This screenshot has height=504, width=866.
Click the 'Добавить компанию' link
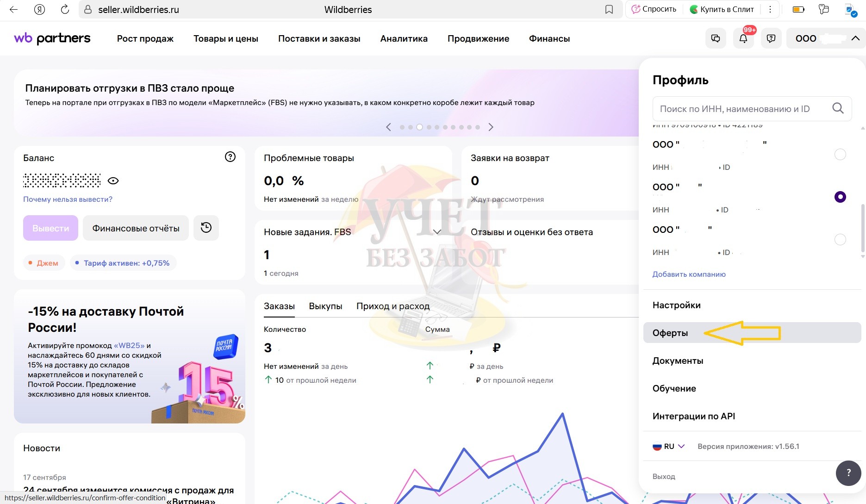pyautogui.click(x=689, y=274)
